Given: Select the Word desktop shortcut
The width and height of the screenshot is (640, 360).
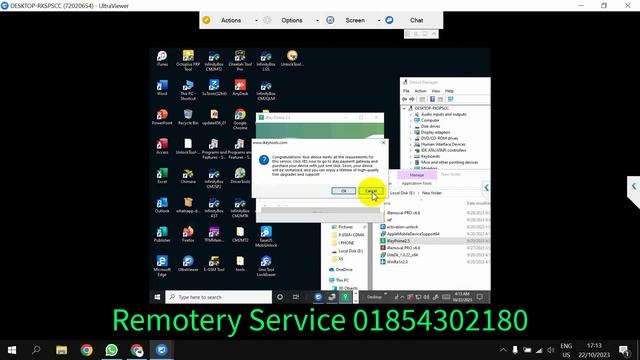Looking at the screenshot, I should tap(162, 87).
